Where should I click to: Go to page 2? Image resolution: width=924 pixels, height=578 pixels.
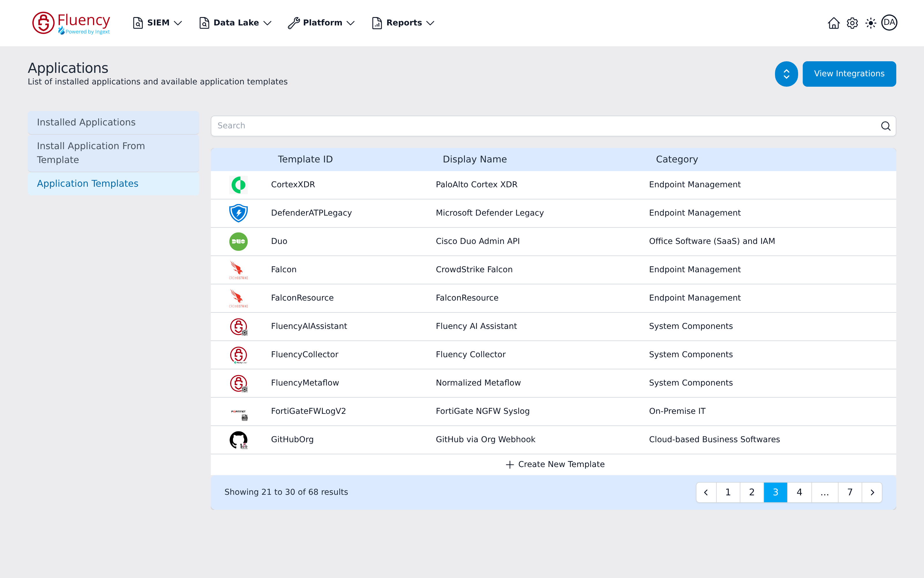751,492
